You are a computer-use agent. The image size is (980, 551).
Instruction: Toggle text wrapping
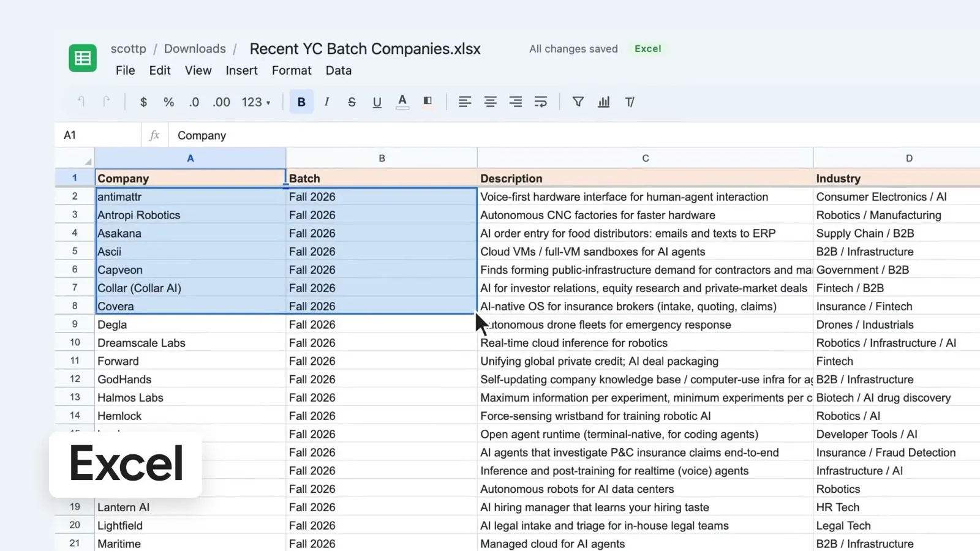tap(541, 102)
